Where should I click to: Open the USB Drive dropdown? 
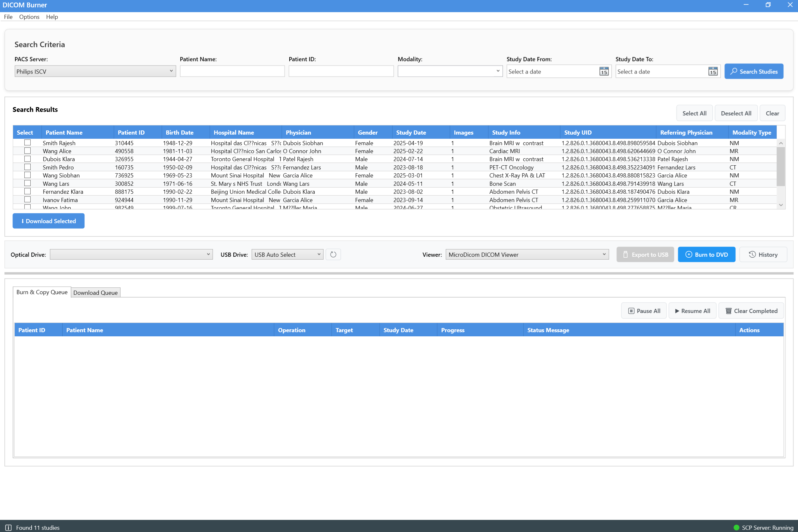tap(287, 254)
